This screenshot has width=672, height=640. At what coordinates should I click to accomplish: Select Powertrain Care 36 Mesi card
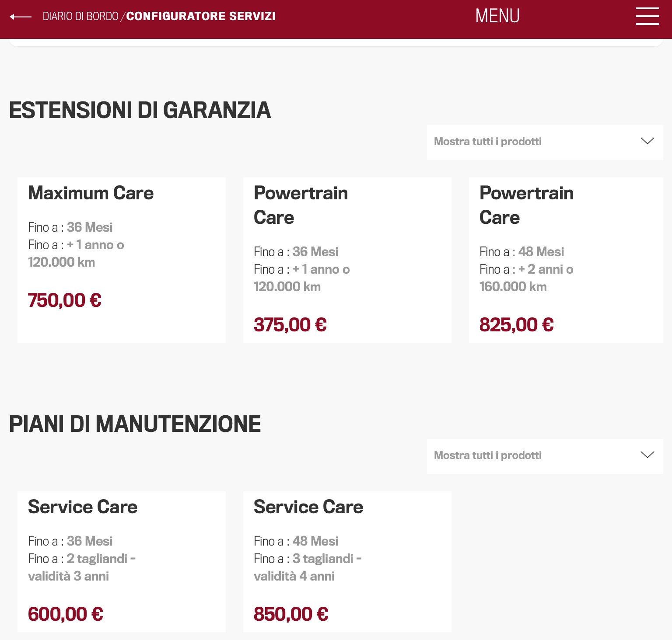coord(347,260)
